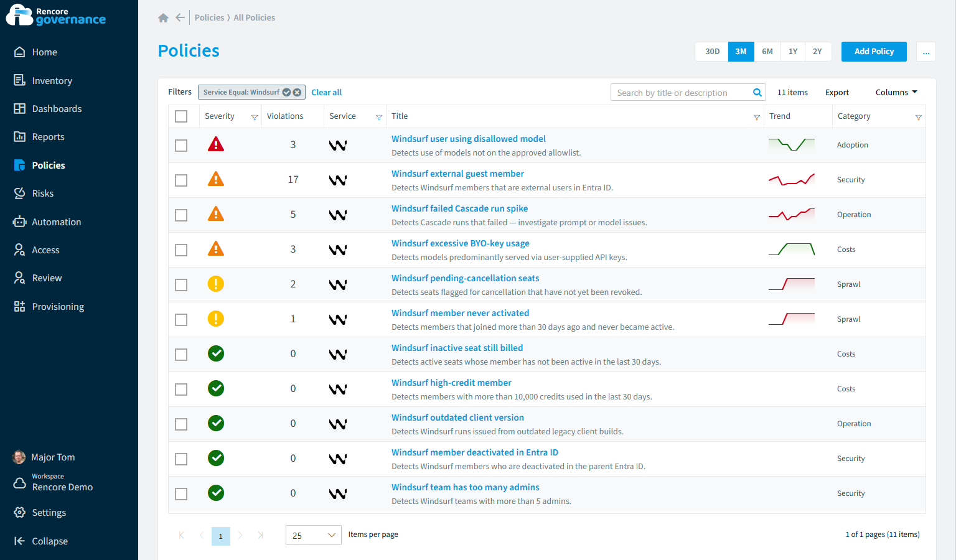
Task: Select the 6M time range
Action: tap(767, 52)
